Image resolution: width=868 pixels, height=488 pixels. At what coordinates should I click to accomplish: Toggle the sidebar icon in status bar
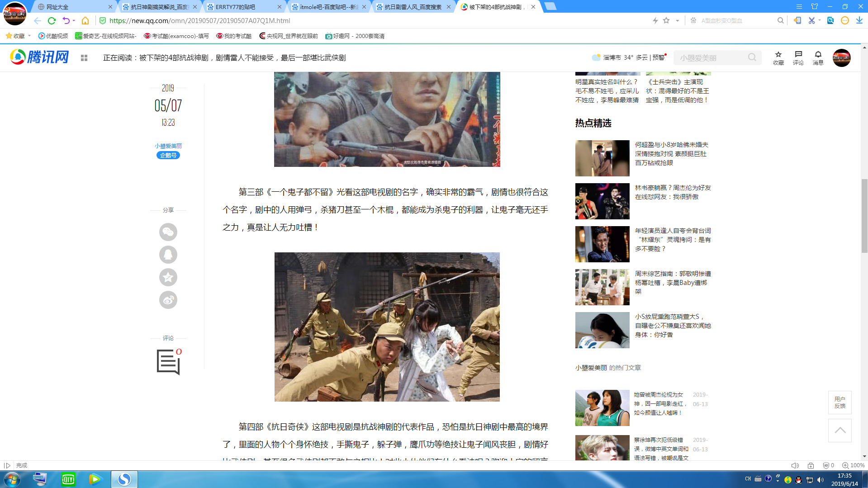coord(7,465)
